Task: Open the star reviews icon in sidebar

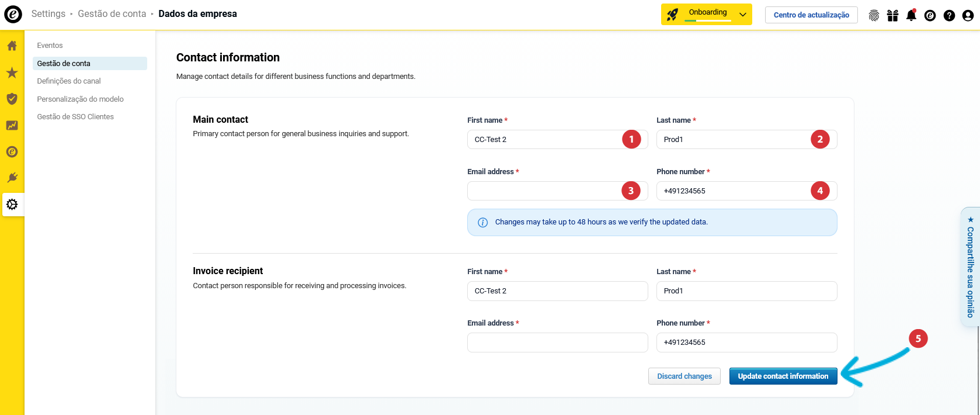Action: tap(12, 72)
